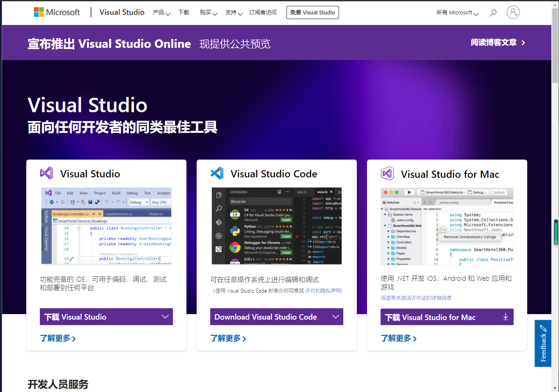Image resolution: width=559 pixels, height=392 pixels.
Task: Click the Visual Studio IDE screenshot thumbnail
Action: pos(106,226)
